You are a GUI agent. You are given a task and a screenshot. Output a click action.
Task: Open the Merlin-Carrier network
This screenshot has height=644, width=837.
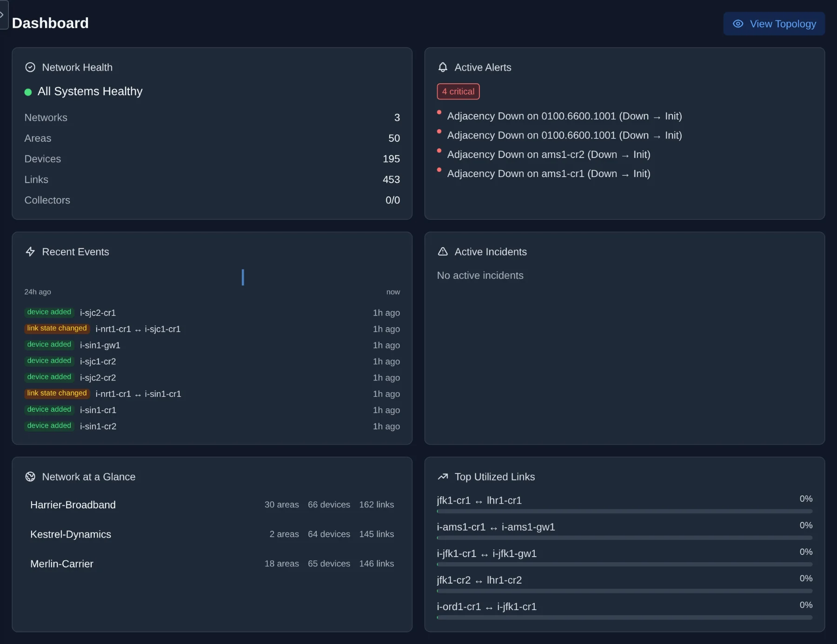212,564
